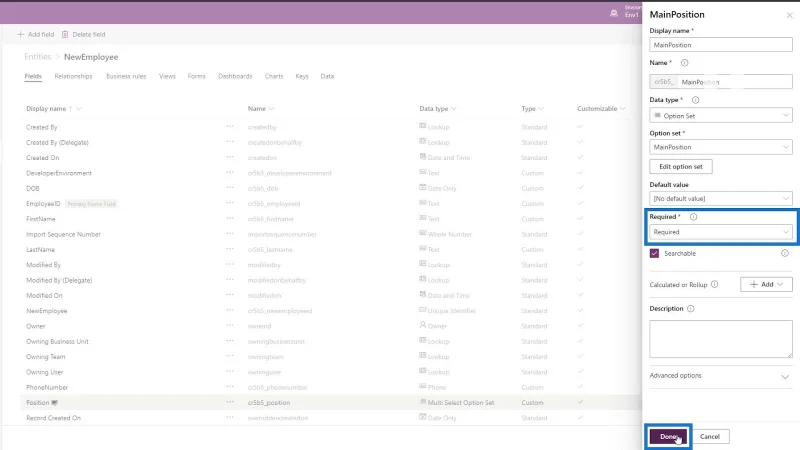Image resolution: width=800 pixels, height=450 pixels.
Task: Open more options for NewEmployee row
Action: click(230, 310)
